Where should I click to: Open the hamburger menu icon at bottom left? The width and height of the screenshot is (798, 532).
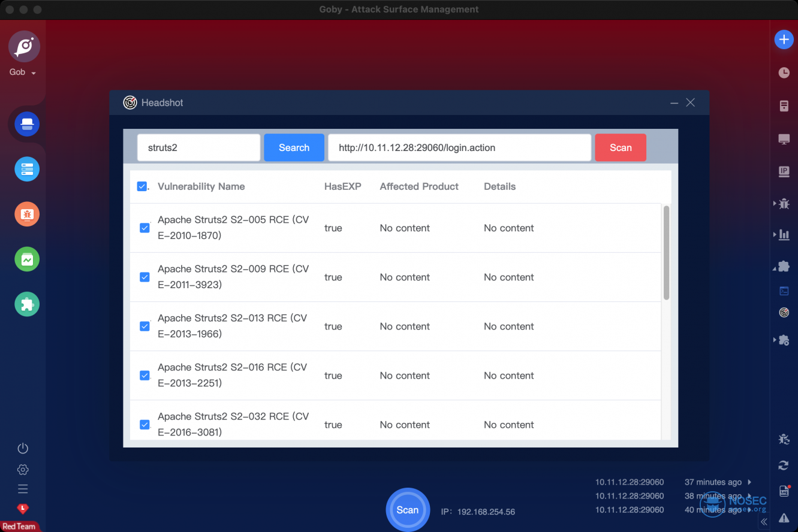[x=23, y=489]
